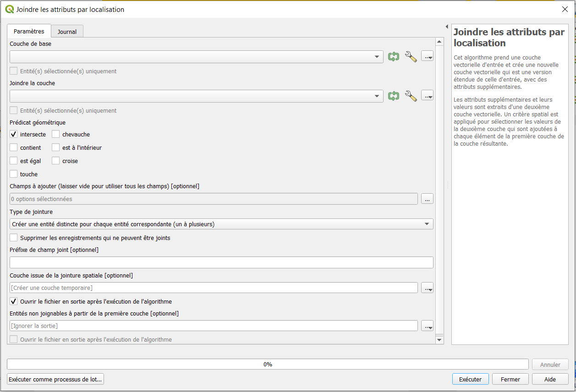The height and width of the screenshot is (392, 576).
Task: Click the scrollbar up arrow
Action: (439, 42)
